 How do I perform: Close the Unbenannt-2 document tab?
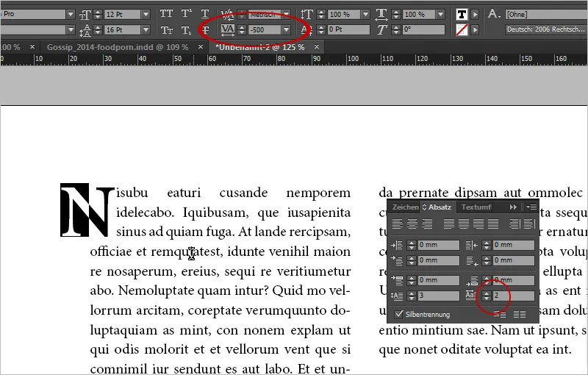click(317, 47)
